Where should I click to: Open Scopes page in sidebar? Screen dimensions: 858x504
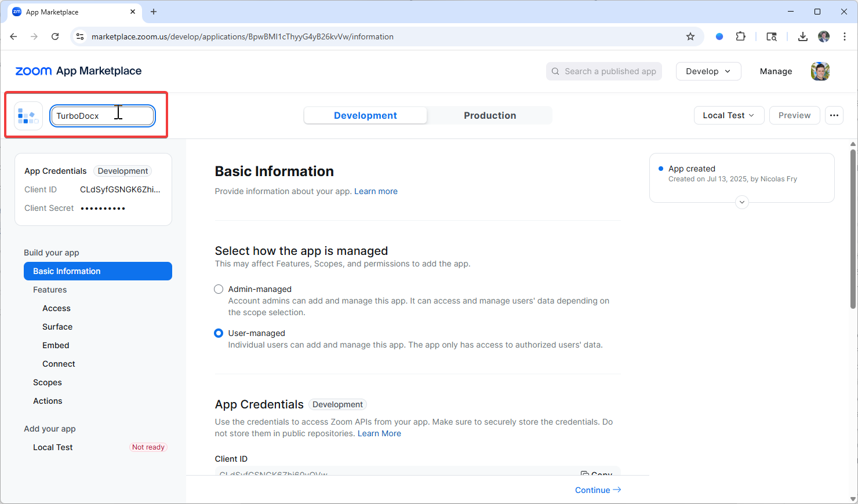(x=48, y=382)
